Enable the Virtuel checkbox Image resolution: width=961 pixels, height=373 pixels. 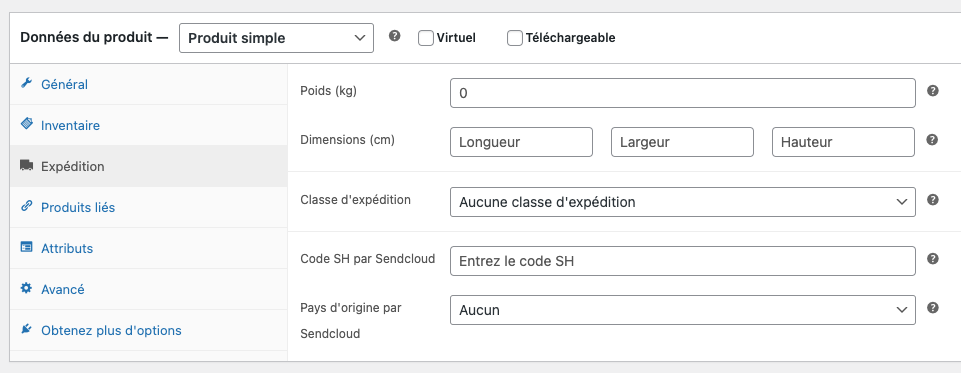click(426, 38)
